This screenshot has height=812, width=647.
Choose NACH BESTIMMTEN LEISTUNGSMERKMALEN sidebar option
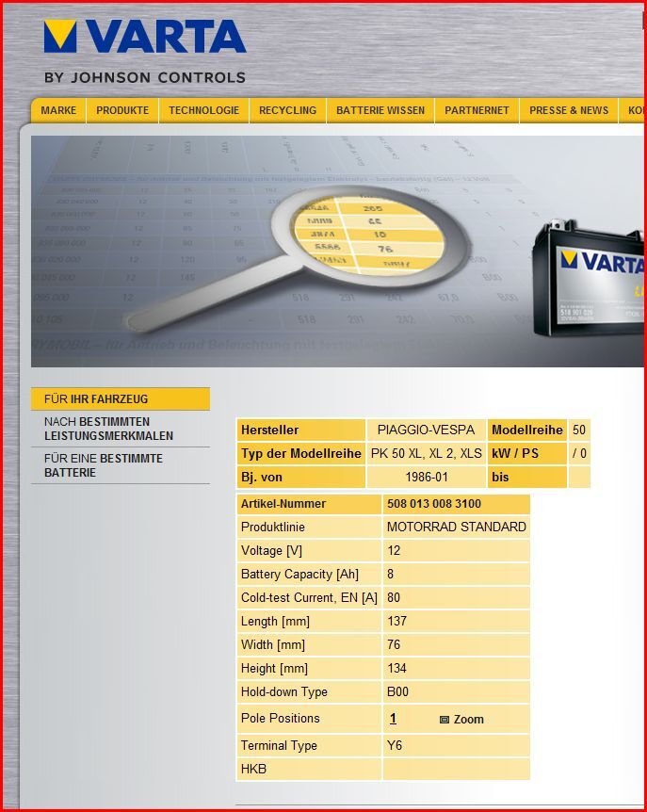point(108,429)
